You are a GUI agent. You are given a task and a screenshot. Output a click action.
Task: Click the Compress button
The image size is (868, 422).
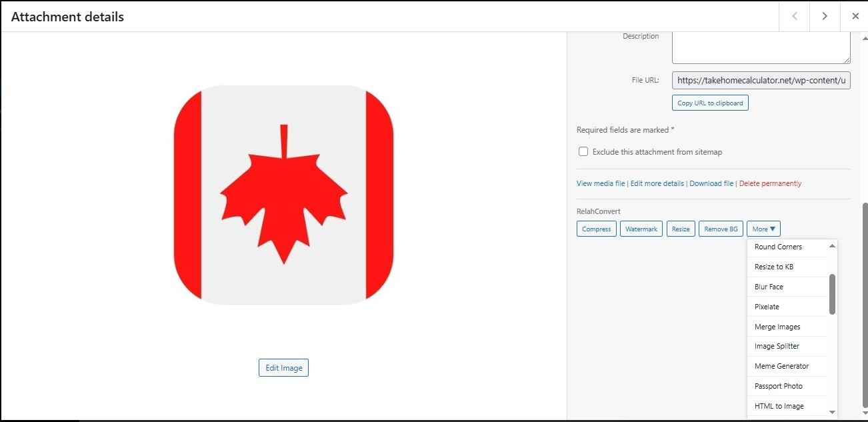[596, 229]
